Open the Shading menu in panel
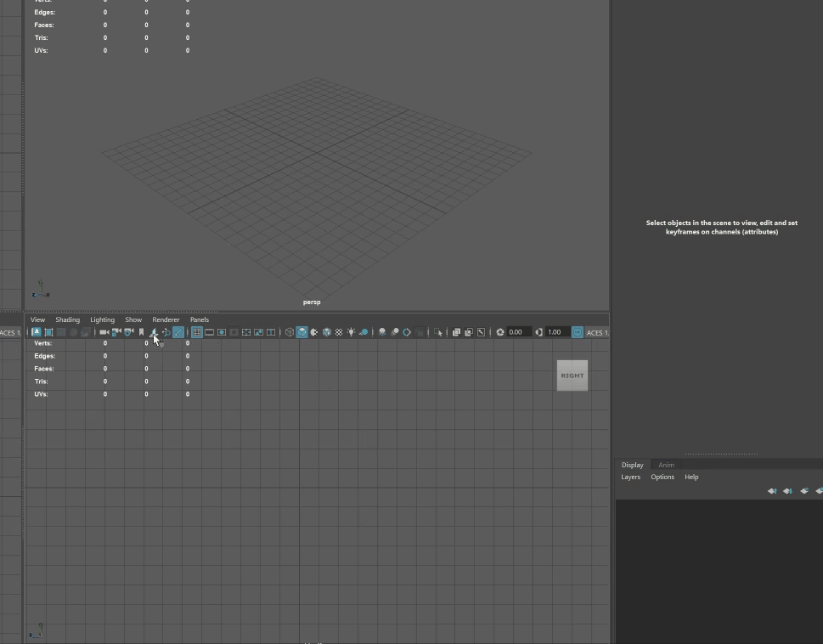Viewport: 823px width, 644px height. coord(67,320)
